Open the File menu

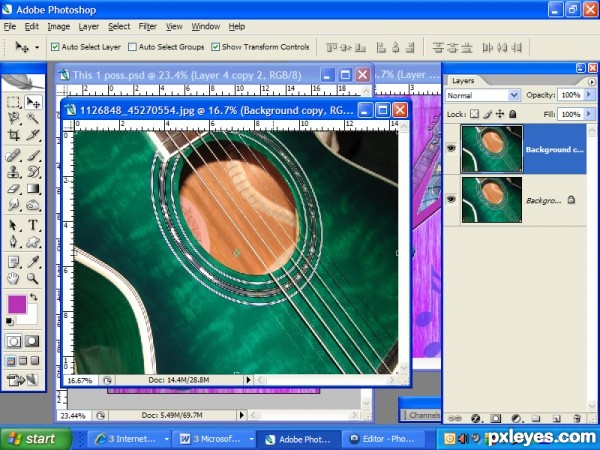point(10,26)
